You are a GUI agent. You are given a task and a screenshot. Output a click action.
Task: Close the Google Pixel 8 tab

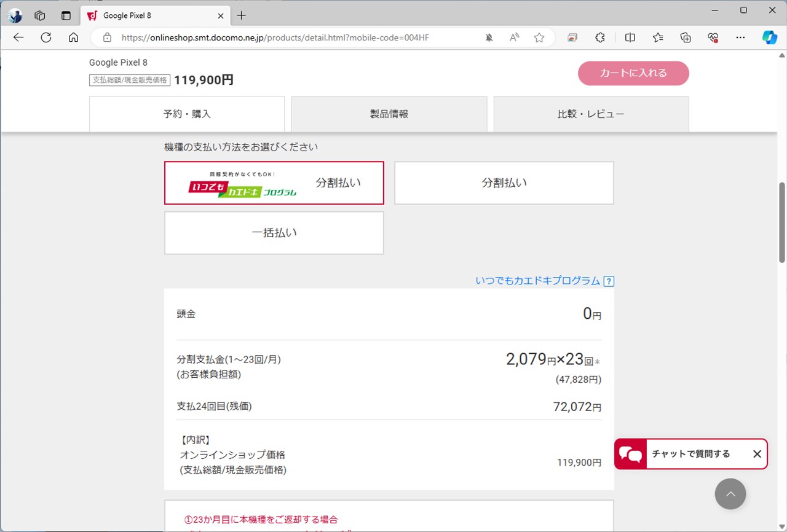pos(221,15)
